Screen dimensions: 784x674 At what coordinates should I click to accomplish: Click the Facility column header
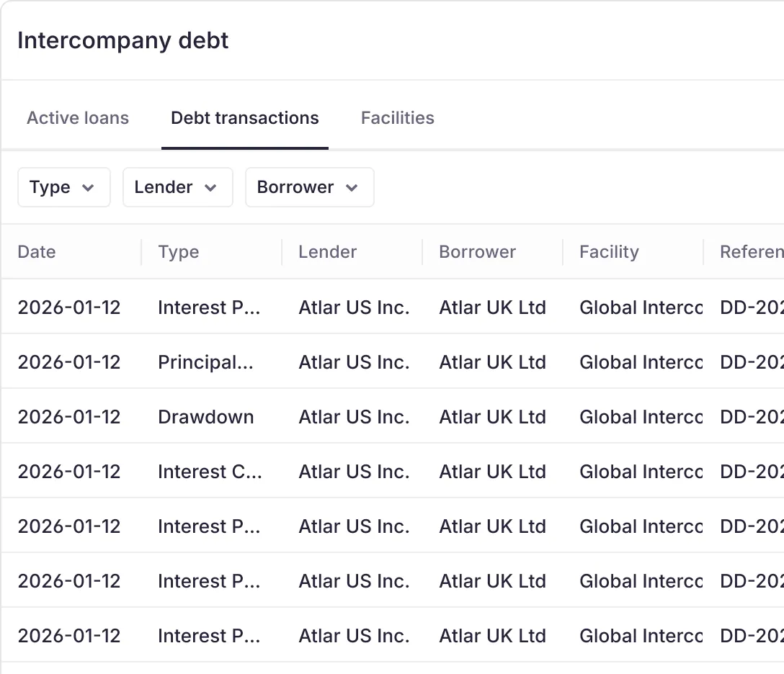(609, 252)
